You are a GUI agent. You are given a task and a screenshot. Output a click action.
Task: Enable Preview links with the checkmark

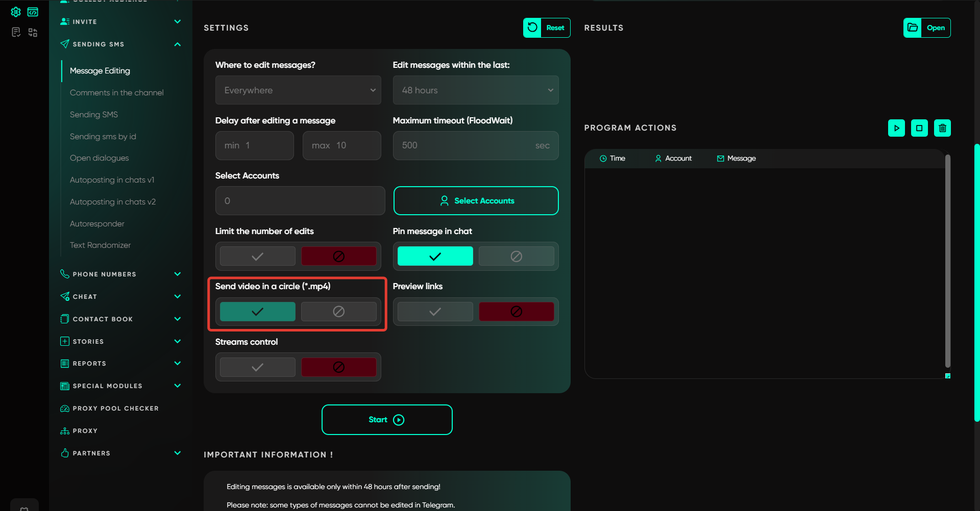435,312
